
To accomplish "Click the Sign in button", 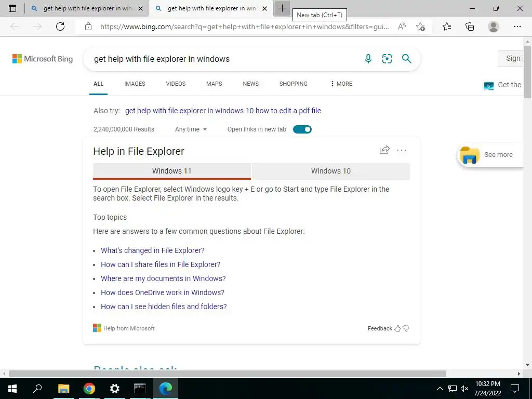I will click(511, 58).
